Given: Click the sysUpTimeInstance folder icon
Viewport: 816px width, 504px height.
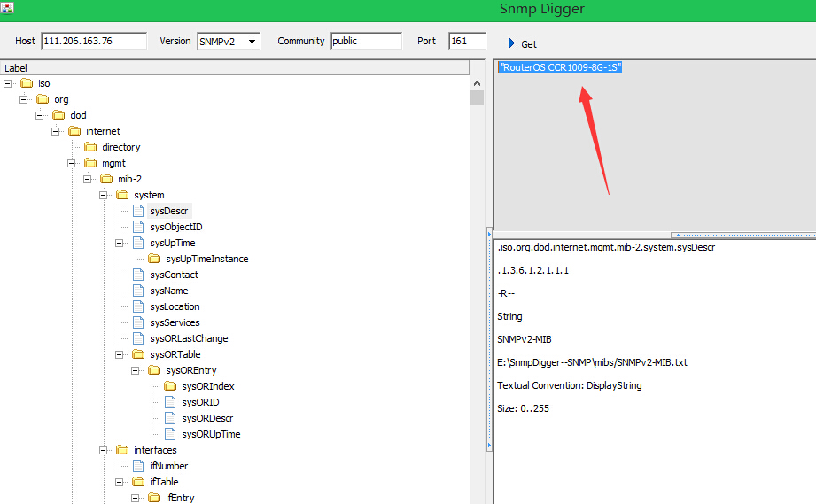Looking at the screenshot, I should point(154,259).
